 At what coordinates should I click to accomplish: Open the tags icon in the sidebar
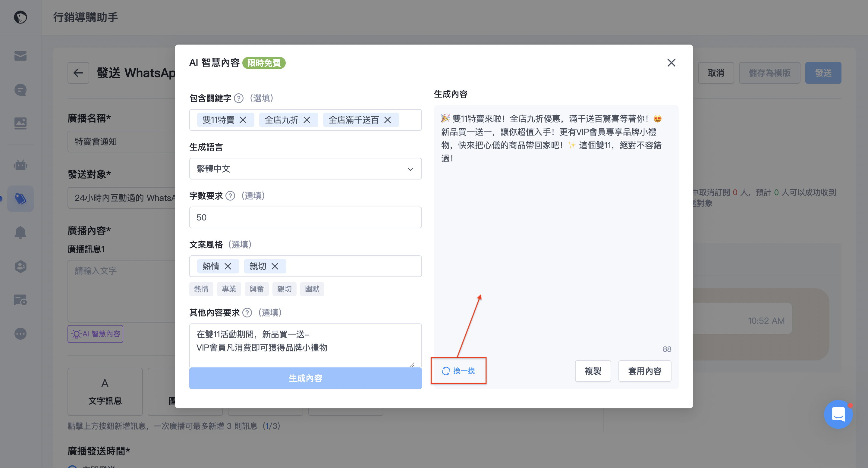tap(20, 199)
